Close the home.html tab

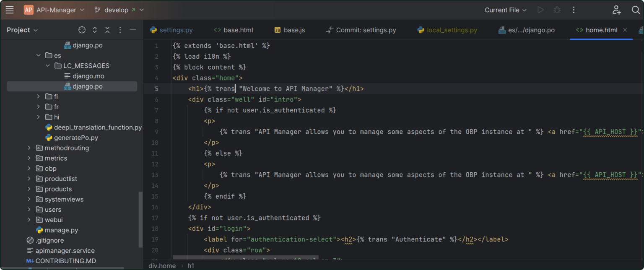point(625,30)
